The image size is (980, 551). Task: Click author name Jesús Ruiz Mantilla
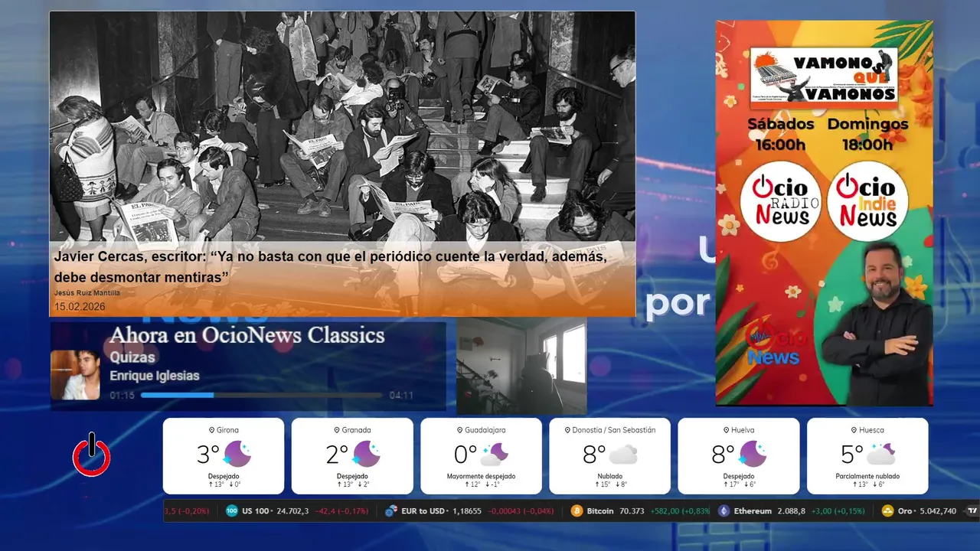[x=87, y=293]
